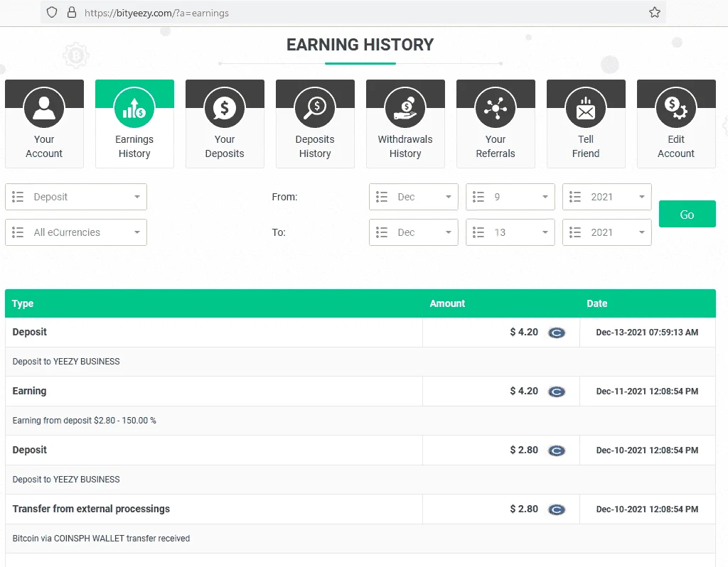Click the Deposits History magnifier icon
This screenshot has height=567, width=728.
point(315,108)
